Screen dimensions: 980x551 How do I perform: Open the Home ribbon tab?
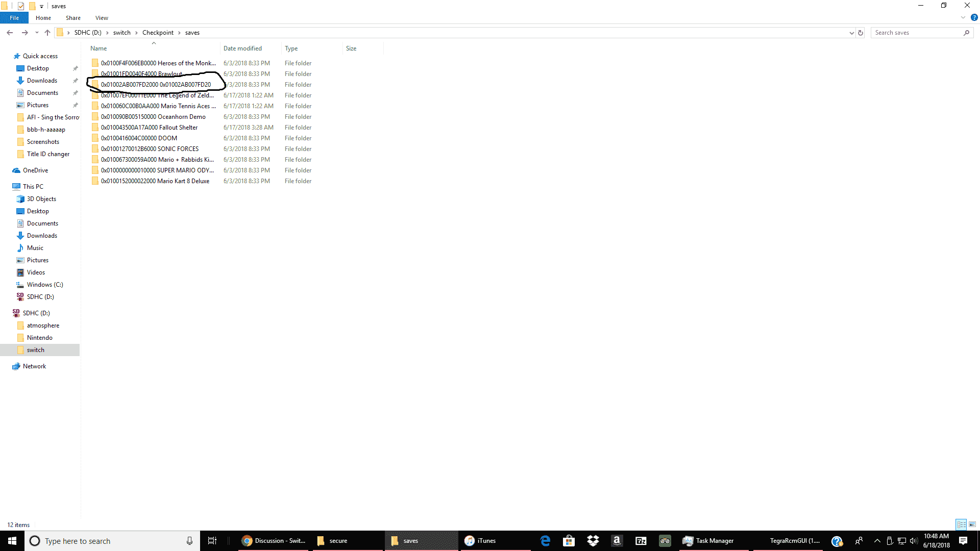[43, 18]
